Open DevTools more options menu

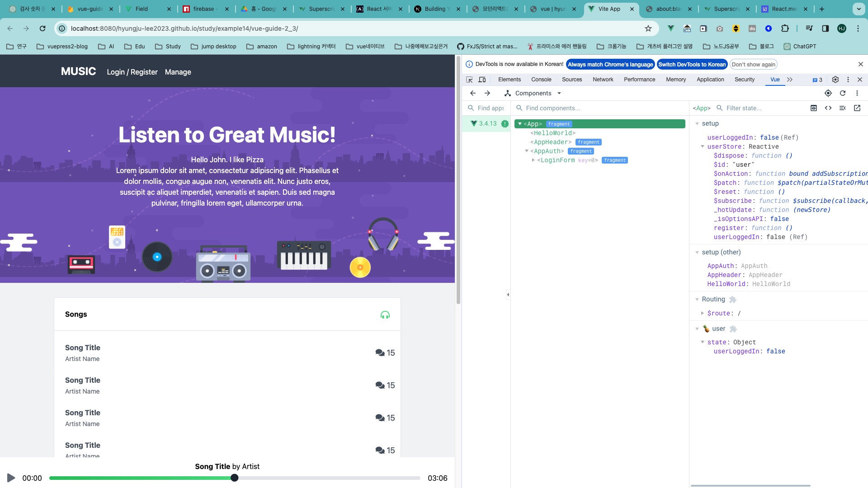[848, 80]
